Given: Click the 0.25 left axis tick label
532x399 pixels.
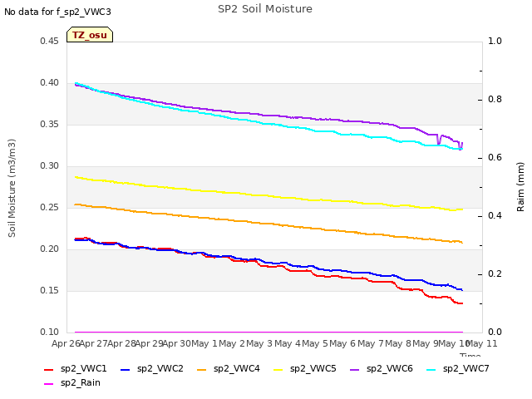Looking at the screenshot, I should (x=49, y=208).
